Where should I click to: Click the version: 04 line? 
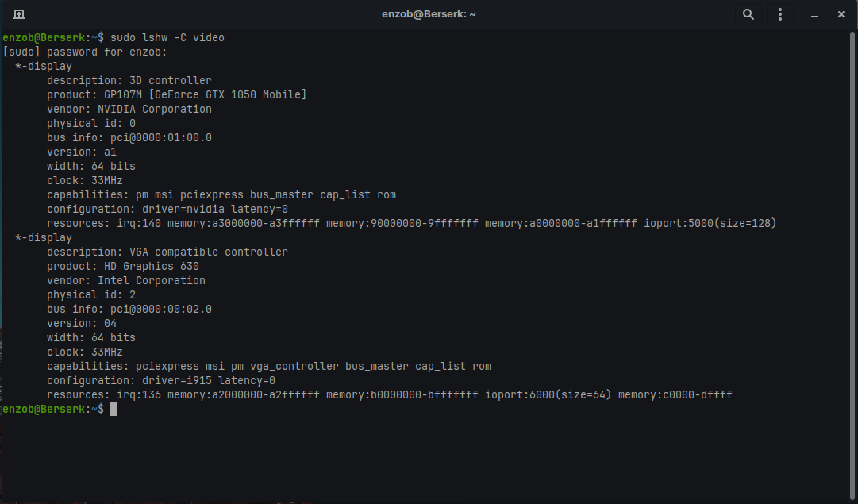(82, 323)
